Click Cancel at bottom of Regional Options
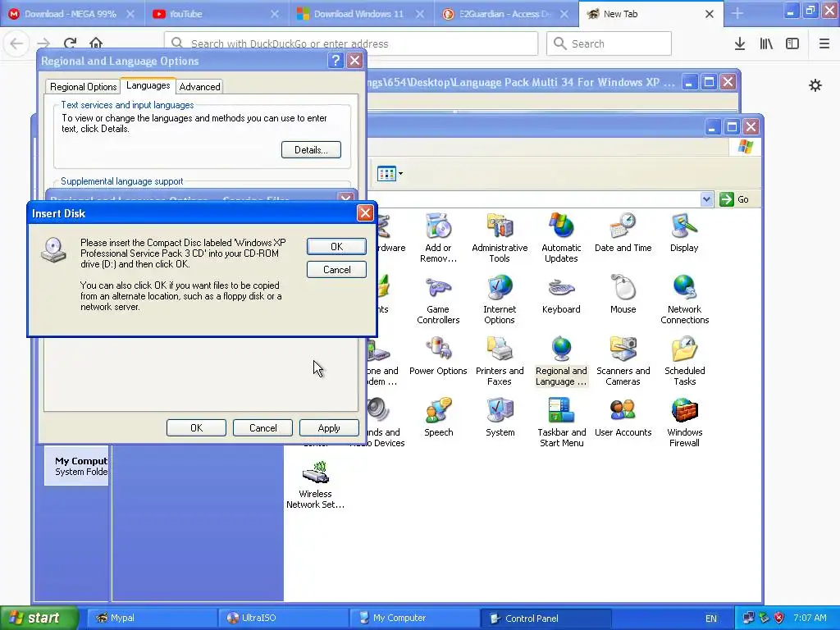The image size is (840, 630). 263,428
